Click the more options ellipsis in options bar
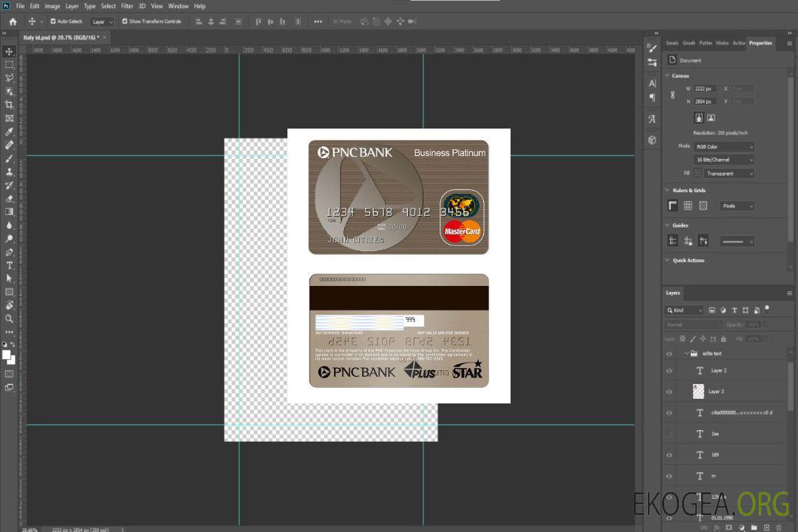This screenshot has height=532, width=798. point(318,22)
